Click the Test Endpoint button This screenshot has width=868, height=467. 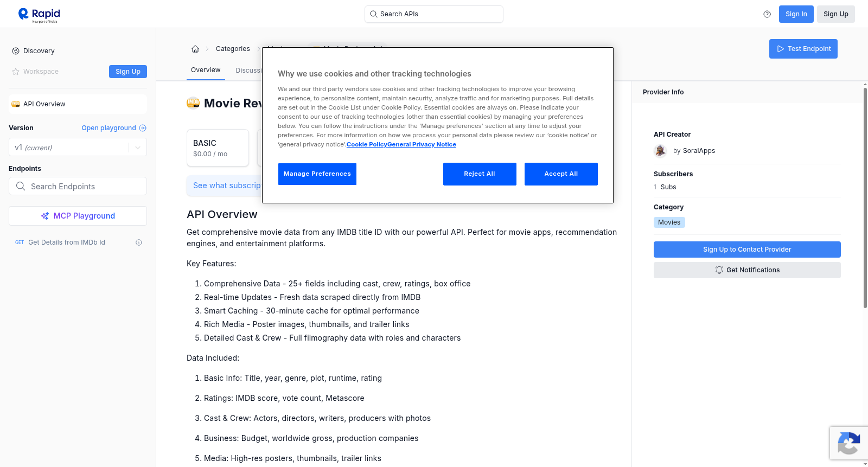[803, 49]
